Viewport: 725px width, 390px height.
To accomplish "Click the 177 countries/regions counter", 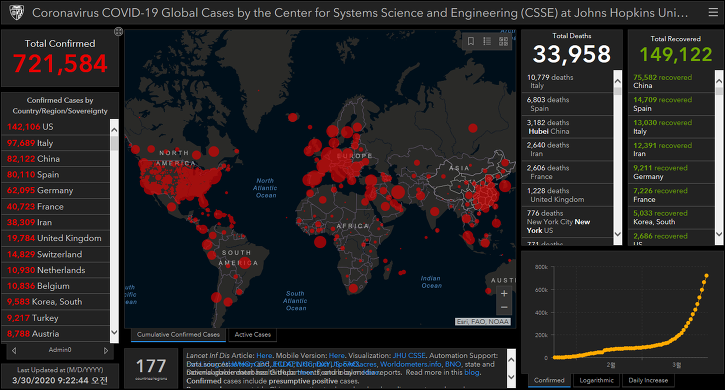I will (x=151, y=369).
